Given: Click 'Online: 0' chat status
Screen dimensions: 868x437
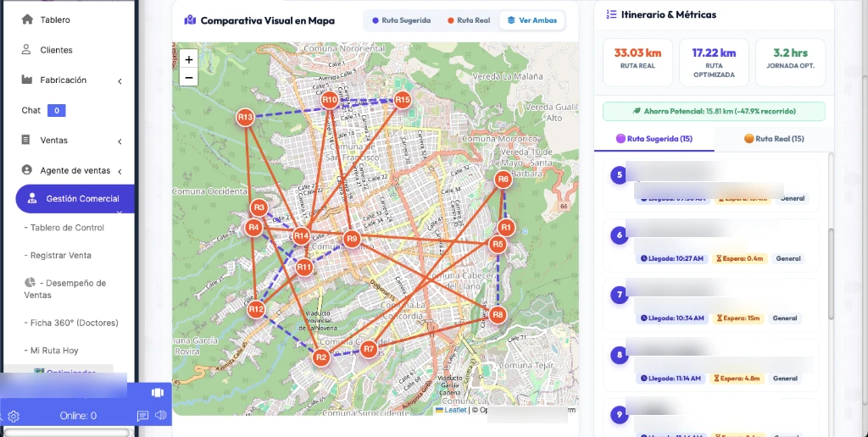Looking at the screenshot, I should pyautogui.click(x=78, y=416).
